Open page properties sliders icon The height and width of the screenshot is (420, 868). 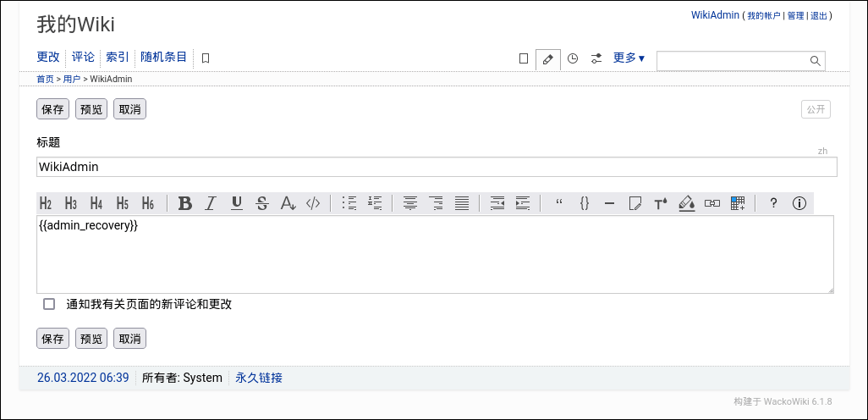point(596,58)
